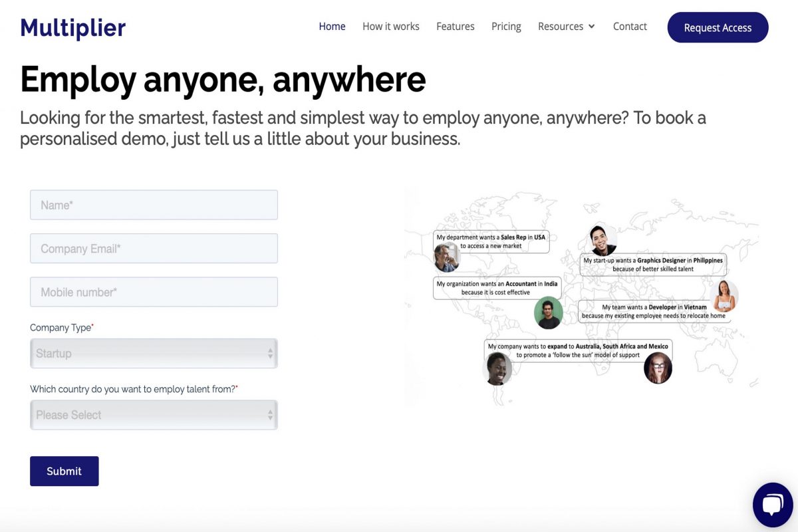Click the Developer in Vietnam speech bubble
Viewport: 798px width, 532px height.
coord(654,311)
